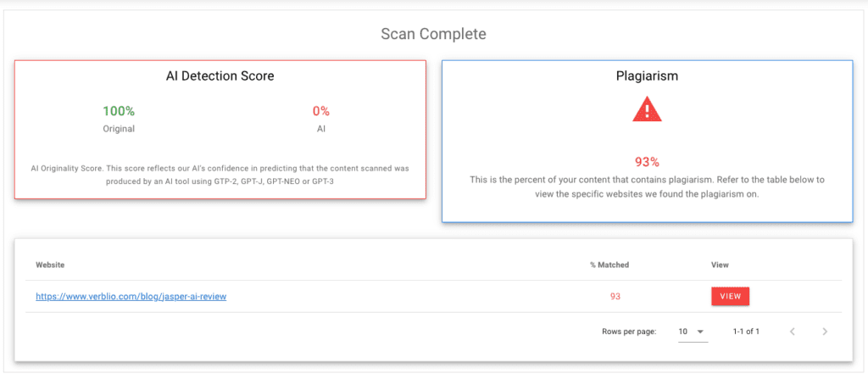Open the verblio.com jasper-ai-review link
868x385 pixels.
[x=131, y=297]
